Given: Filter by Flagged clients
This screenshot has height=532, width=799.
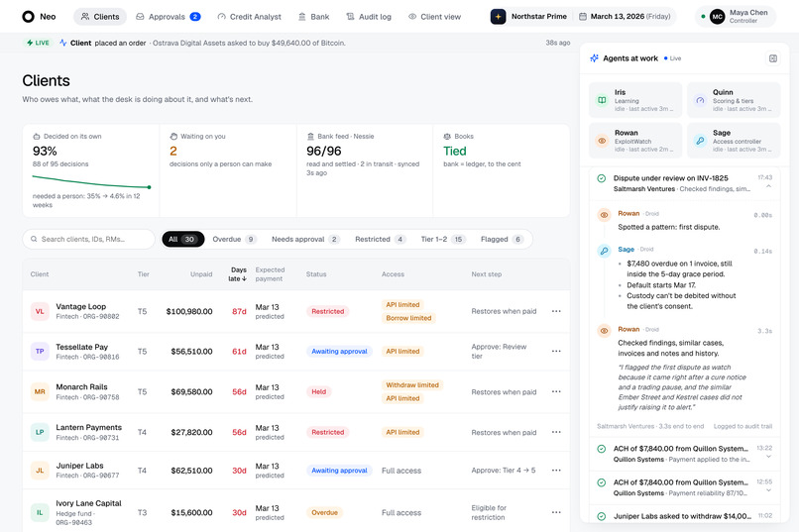Looking at the screenshot, I should [502, 240].
